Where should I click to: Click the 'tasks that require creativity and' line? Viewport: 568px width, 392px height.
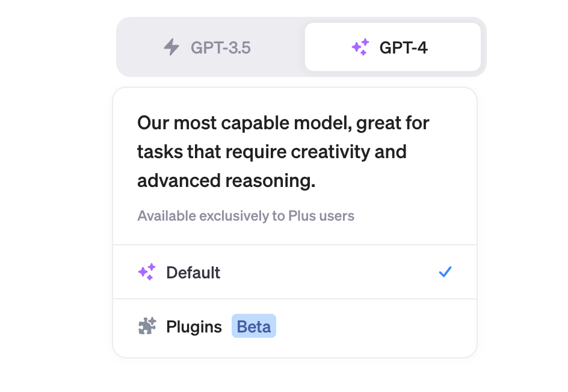point(272,152)
